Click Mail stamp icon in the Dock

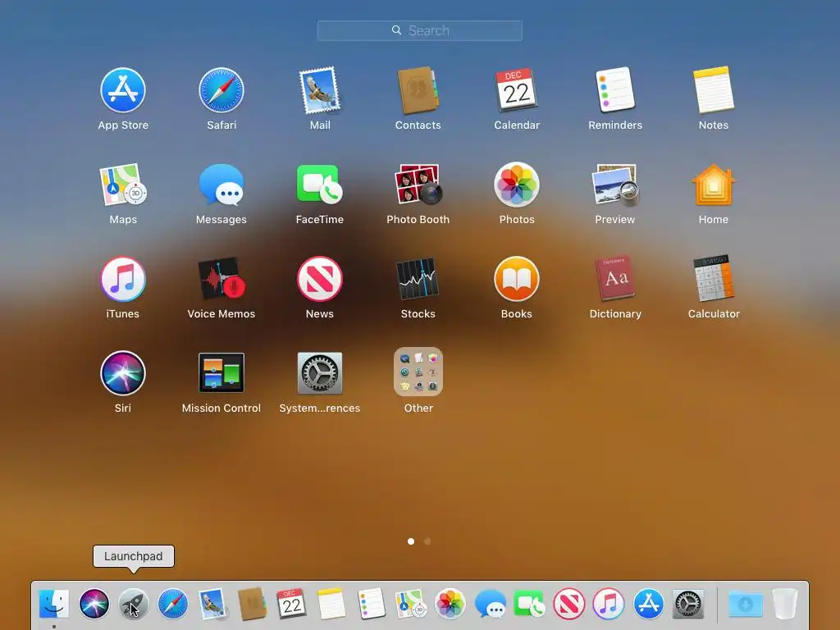pyautogui.click(x=212, y=604)
